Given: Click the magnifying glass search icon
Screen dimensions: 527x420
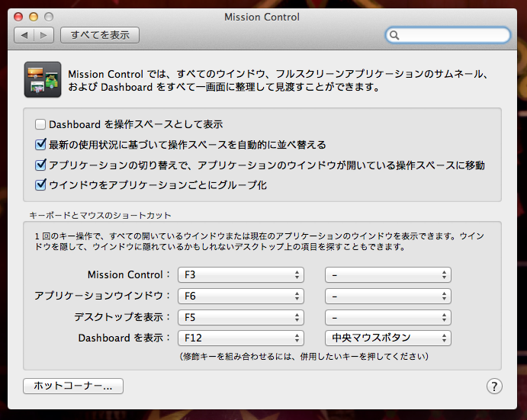Looking at the screenshot, I should point(394,35).
